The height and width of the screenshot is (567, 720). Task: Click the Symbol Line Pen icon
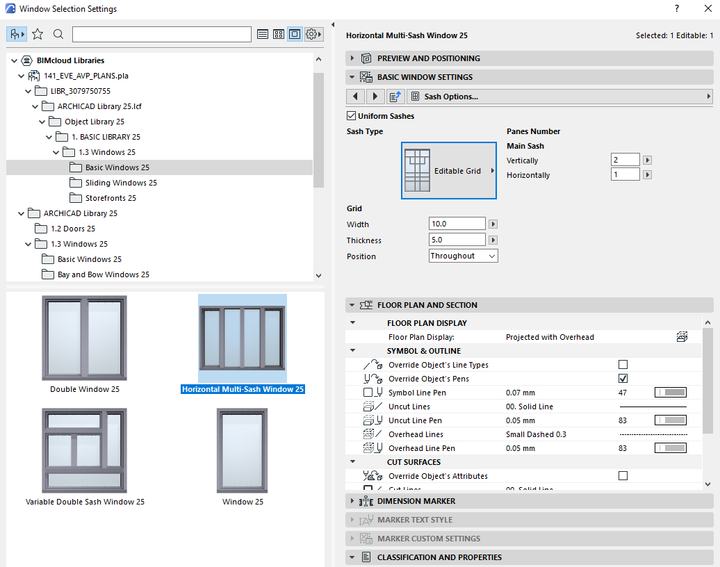[x=372, y=393]
